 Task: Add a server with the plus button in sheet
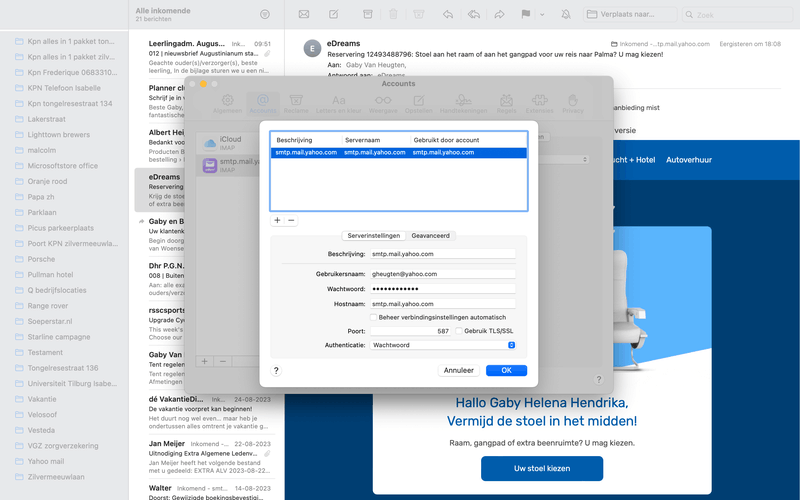[x=277, y=220]
